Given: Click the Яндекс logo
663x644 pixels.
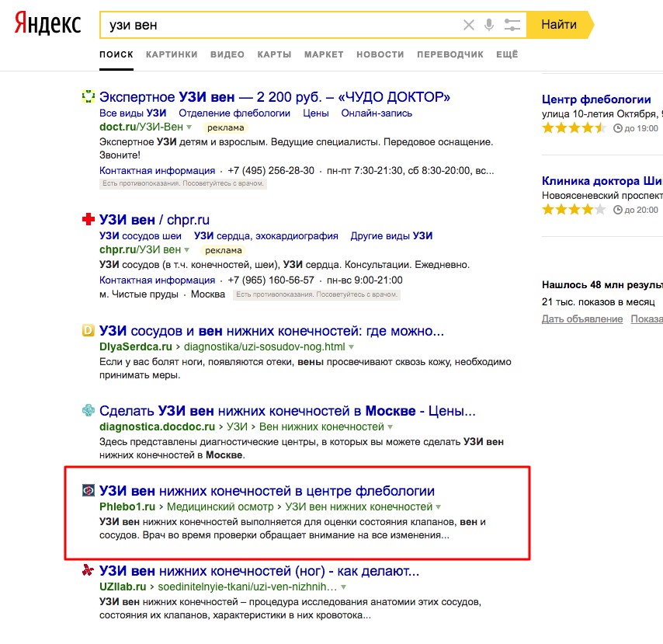Looking at the screenshot, I should [x=47, y=23].
